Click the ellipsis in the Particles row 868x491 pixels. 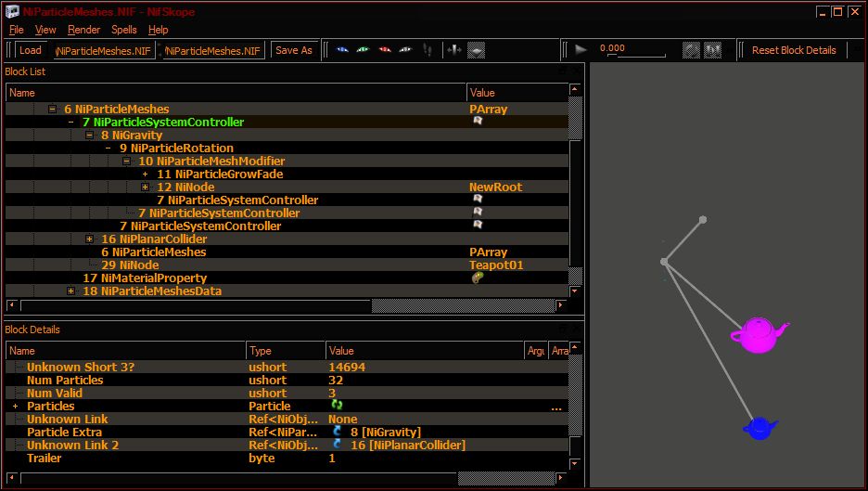coord(556,408)
